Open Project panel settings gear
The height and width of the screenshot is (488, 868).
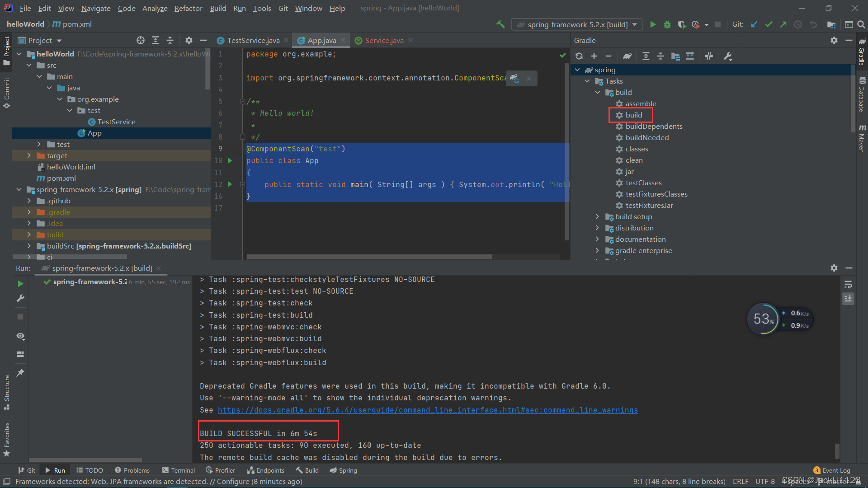[189, 40]
